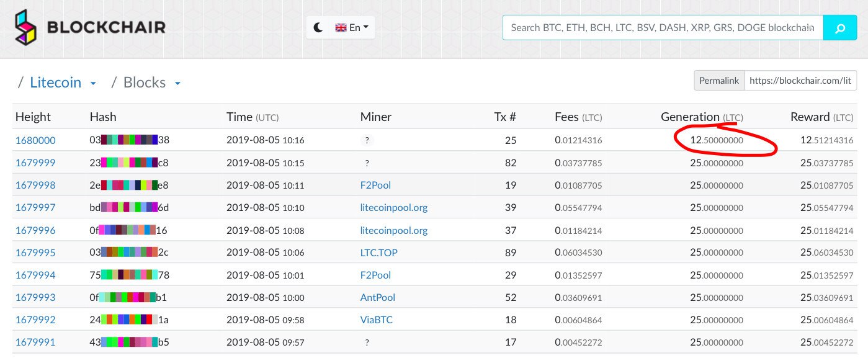The image size is (868, 358).
Task: Click the magnifier search button
Action: (x=839, y=28)
